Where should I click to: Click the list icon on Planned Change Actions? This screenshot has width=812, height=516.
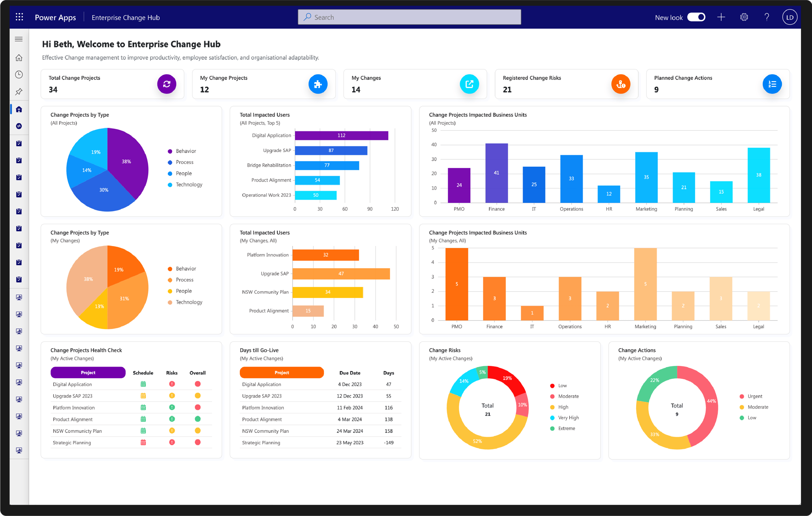pos(772,84)
